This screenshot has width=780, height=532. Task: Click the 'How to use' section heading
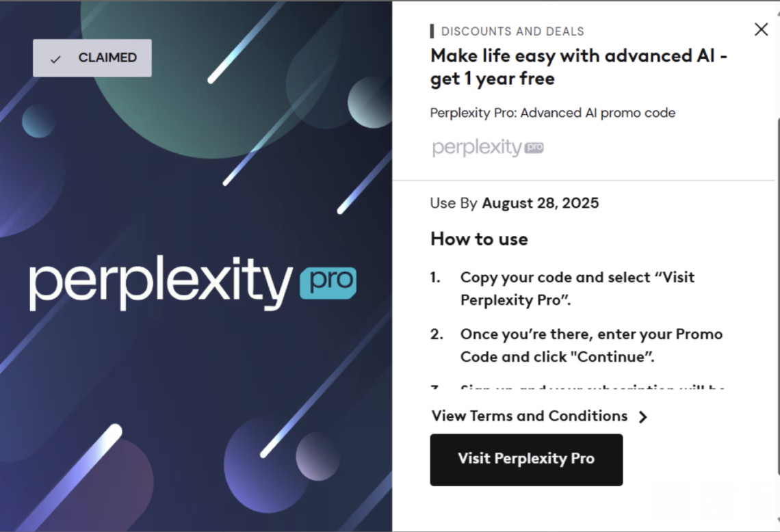point(479,239)
